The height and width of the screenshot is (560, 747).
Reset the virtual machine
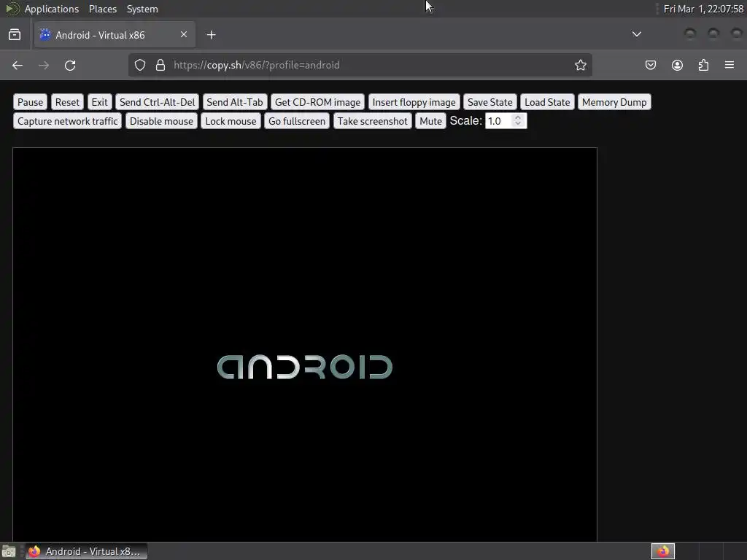point(67,102)
